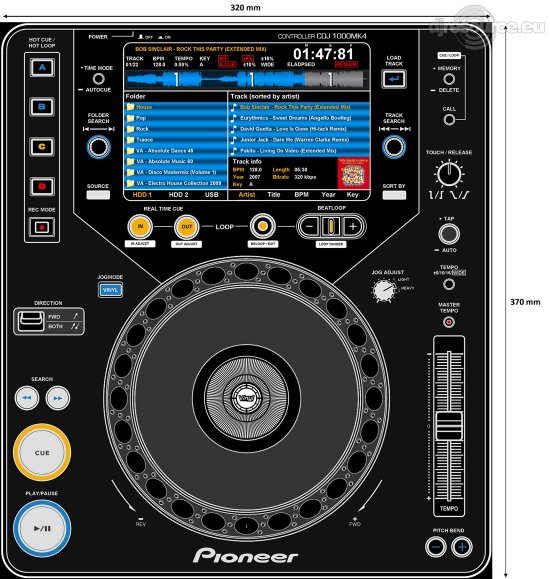Trigger hot cue B button
The image size is (550, 579).
click(42, 107)
